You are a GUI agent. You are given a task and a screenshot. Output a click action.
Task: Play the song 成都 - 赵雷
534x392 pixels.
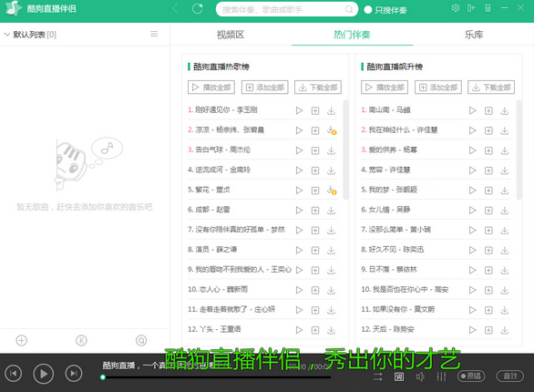(x=299, y=211)
